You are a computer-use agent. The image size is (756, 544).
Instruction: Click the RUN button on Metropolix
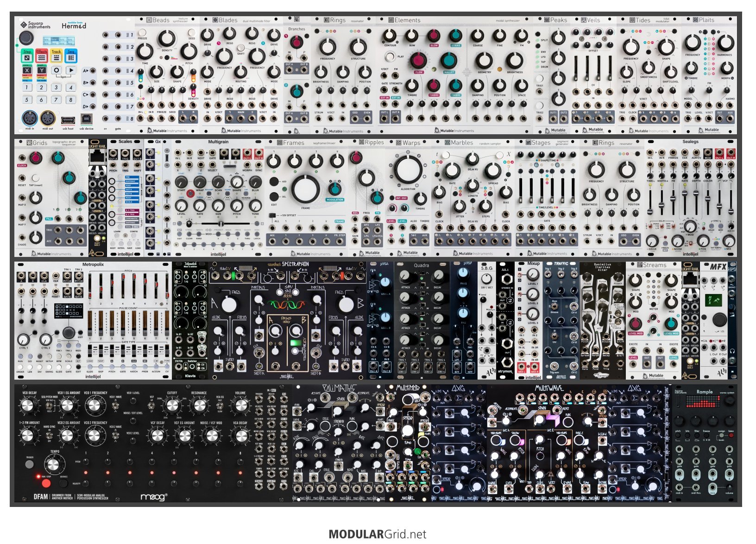20,356
